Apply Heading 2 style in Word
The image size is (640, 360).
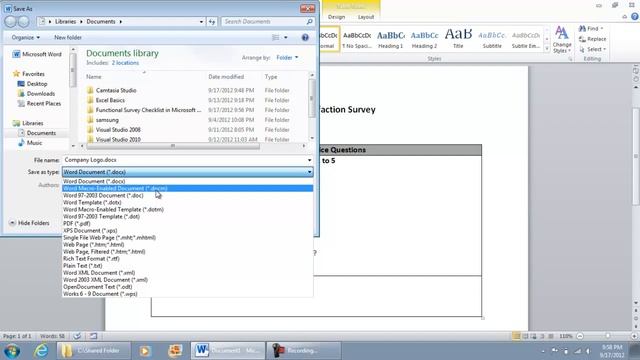[424, 39]
